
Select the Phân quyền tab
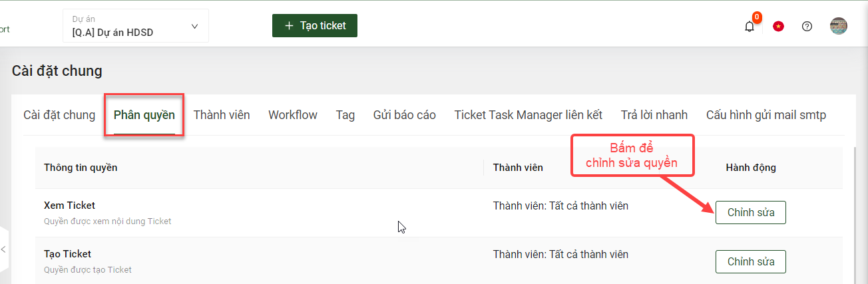pos(144,115)
